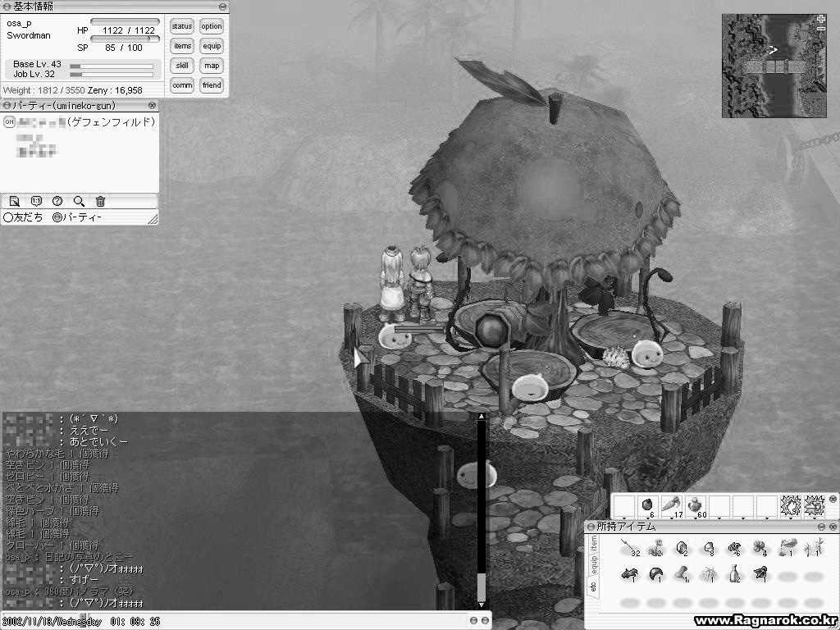The height and width of the screenshot is (630, 840).
Task: Use the carrot stack of 17 in hotbar
Action: tap(671, 505)
